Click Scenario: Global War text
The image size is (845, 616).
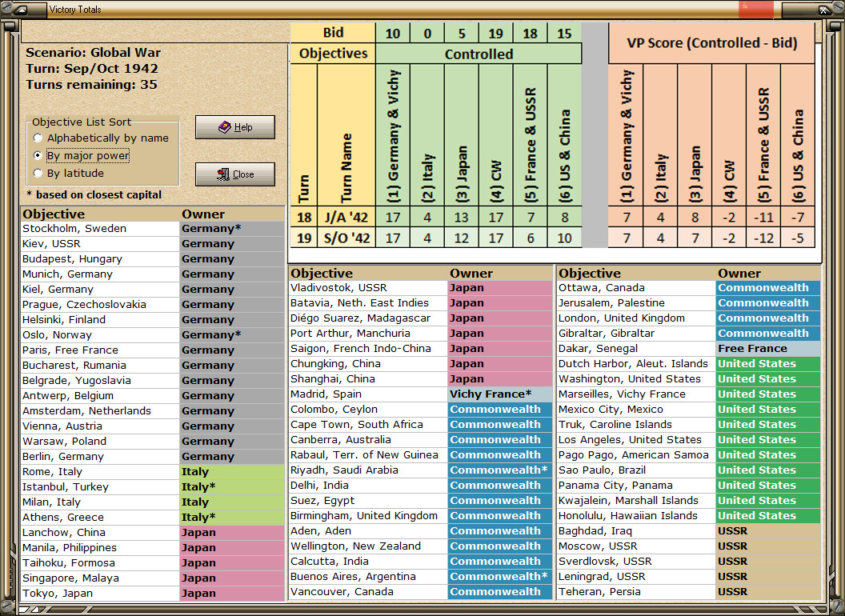94,53
